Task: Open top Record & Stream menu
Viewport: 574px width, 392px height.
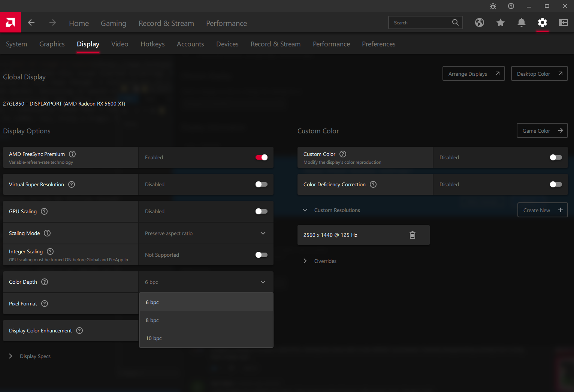Action: 166,23
